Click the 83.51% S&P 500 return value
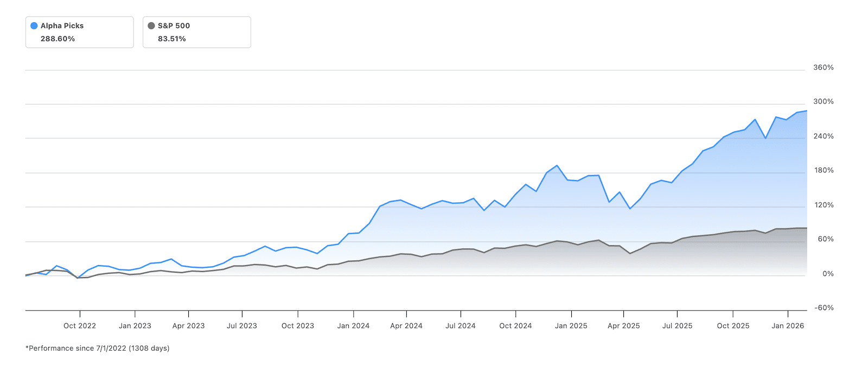This screenshot has width=868, height=367. click(x=172, y=38)
